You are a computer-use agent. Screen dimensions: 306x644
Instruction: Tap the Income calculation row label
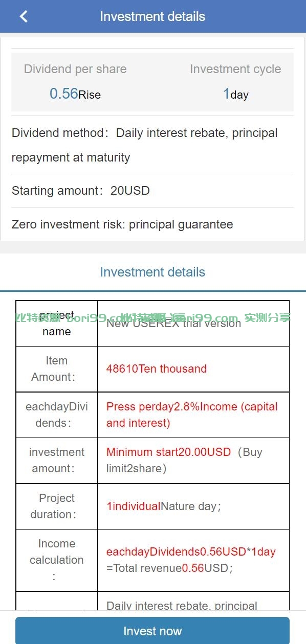(57, 560)
